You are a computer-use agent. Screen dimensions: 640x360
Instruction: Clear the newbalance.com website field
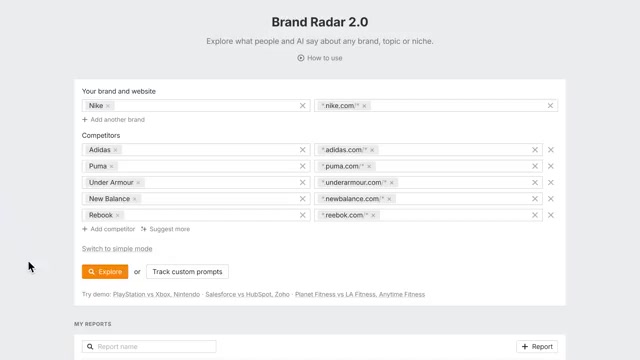pos(535,199)
